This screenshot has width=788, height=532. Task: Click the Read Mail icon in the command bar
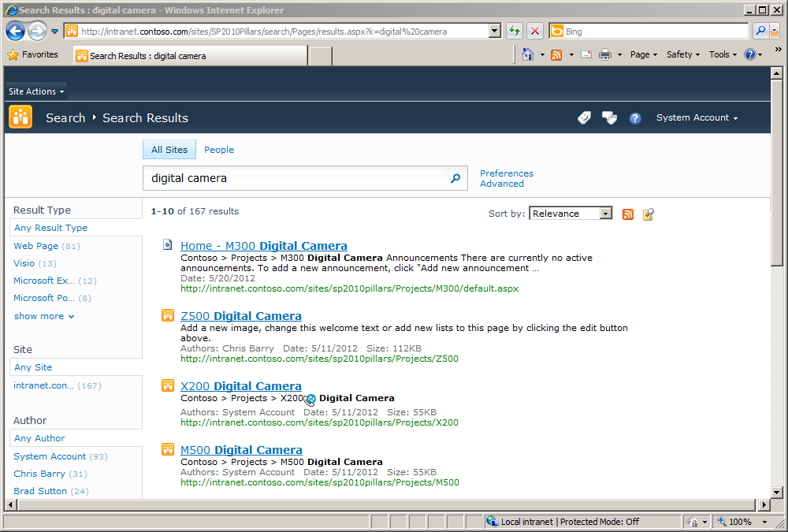click(x=586, y=54)
